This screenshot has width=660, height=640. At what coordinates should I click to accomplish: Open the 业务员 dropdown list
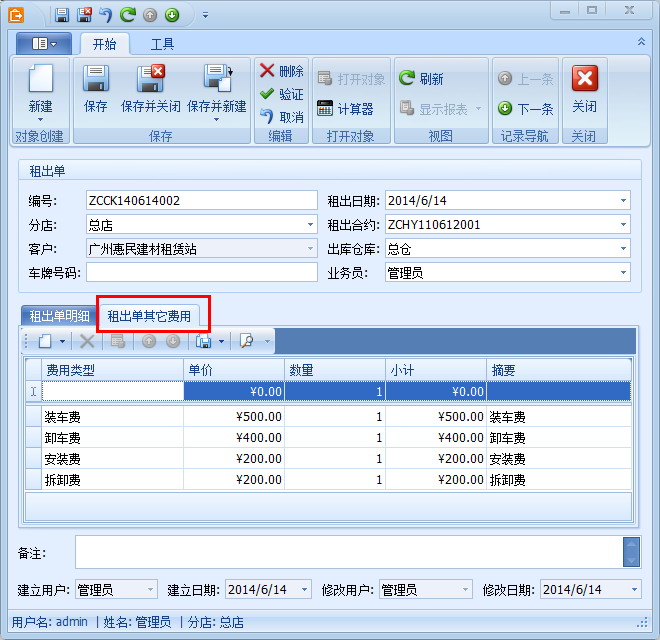[x=623, y=273]
